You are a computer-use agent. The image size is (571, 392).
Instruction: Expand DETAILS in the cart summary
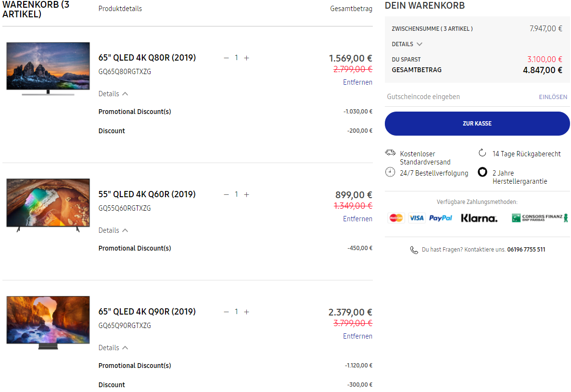click(407, 44)
